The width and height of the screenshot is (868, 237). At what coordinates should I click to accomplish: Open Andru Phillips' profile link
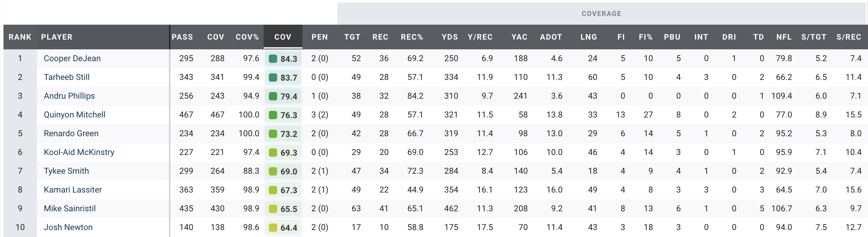69,96
